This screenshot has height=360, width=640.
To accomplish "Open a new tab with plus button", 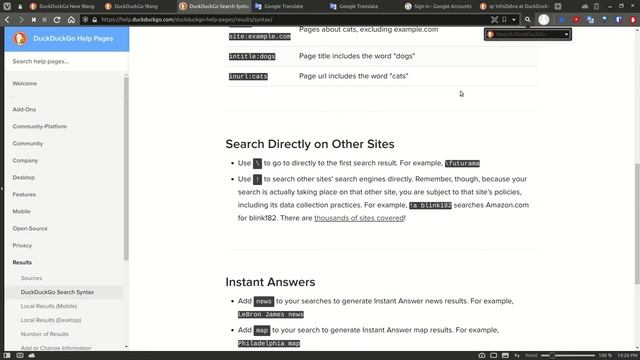I will pyautogui.click(x=558, y=6).
